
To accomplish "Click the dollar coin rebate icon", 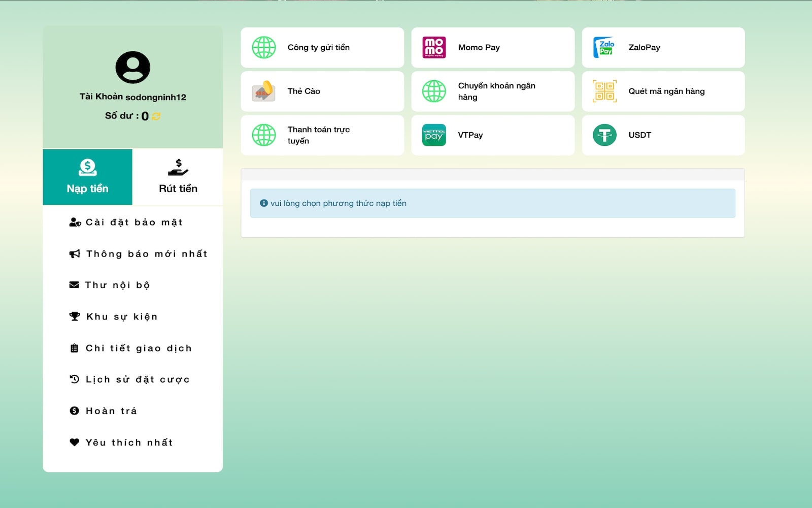I will [x=74, y=410].
